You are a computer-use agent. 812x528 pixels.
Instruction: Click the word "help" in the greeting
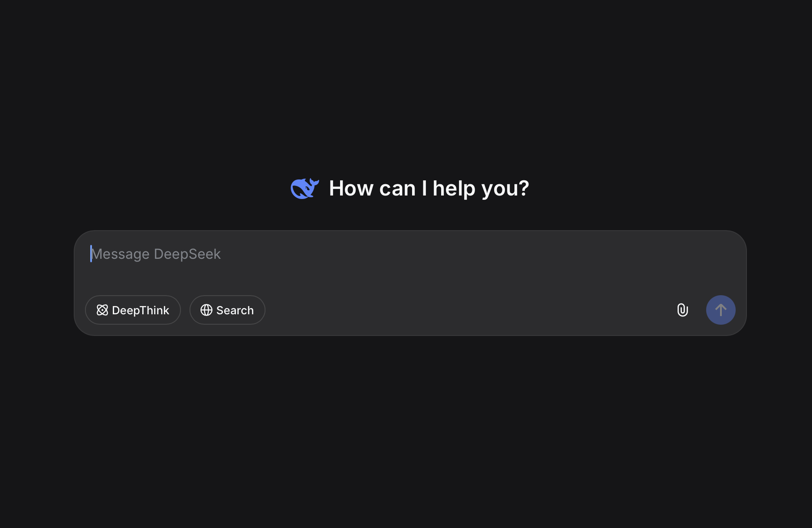[x=454, y=188]
